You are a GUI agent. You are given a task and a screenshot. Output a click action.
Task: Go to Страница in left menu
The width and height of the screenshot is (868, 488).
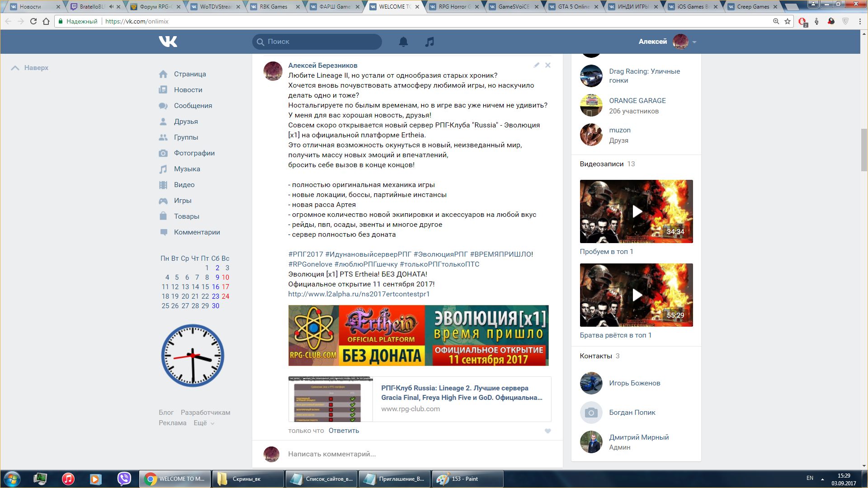[x=190, y=74]
